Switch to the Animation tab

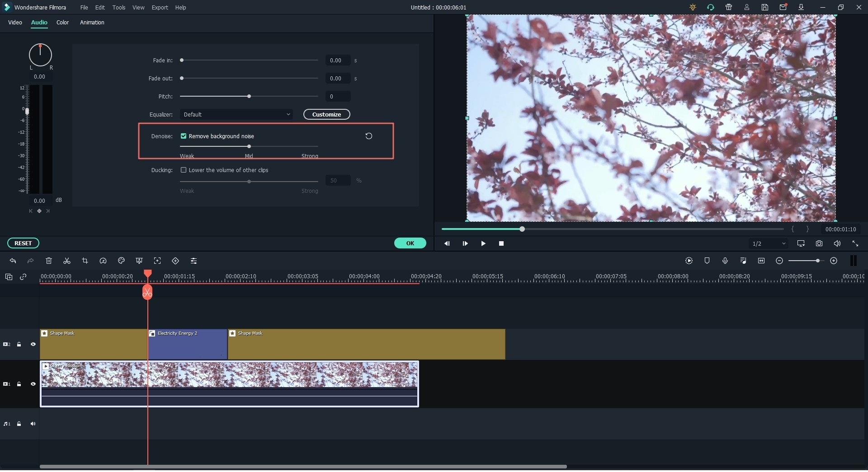point(92,22)
